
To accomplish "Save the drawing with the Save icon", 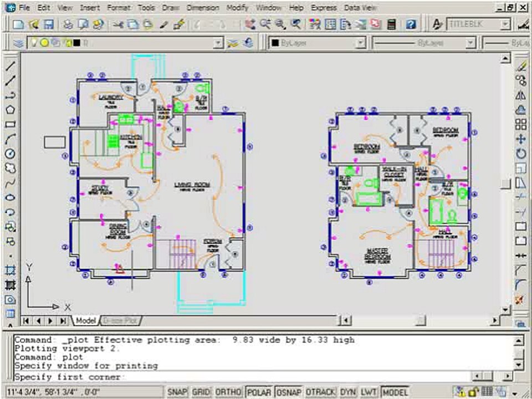I will pyautogui.click(x=49, y=24).
